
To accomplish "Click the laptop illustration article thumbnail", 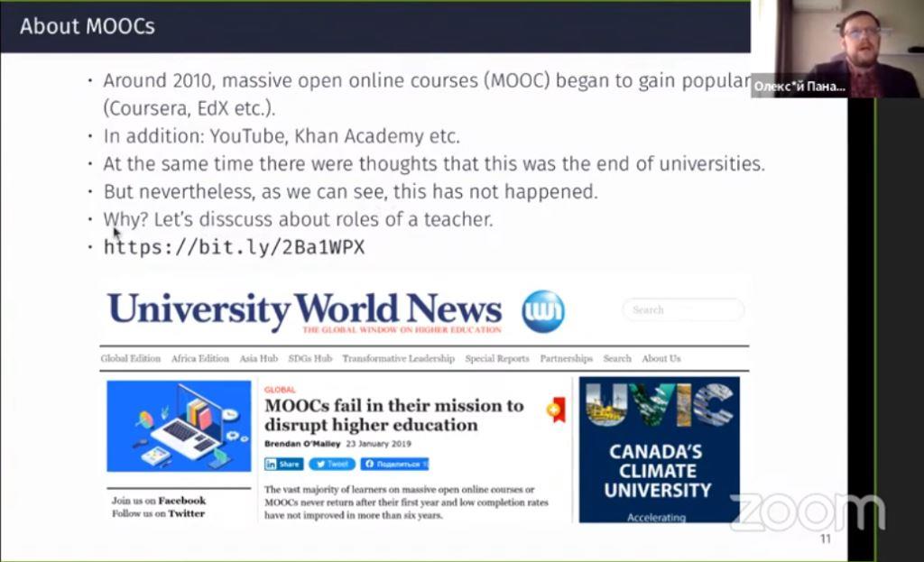I will click(179, 426).
